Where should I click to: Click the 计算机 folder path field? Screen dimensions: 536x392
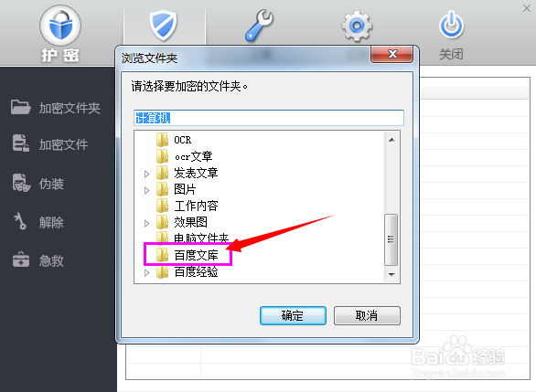click(269, 118)
